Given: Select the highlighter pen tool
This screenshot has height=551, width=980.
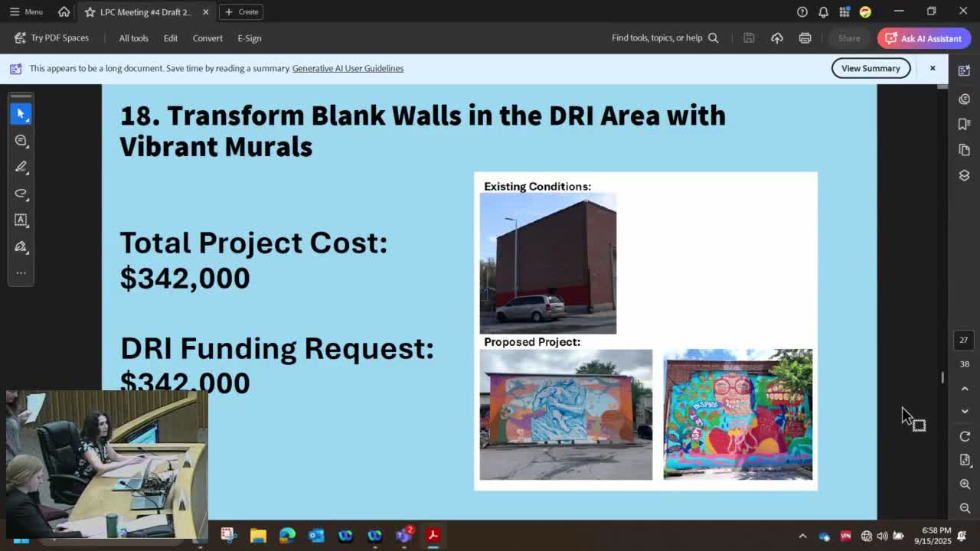Looking at the screenshot, I should click(x=21, y=167).
